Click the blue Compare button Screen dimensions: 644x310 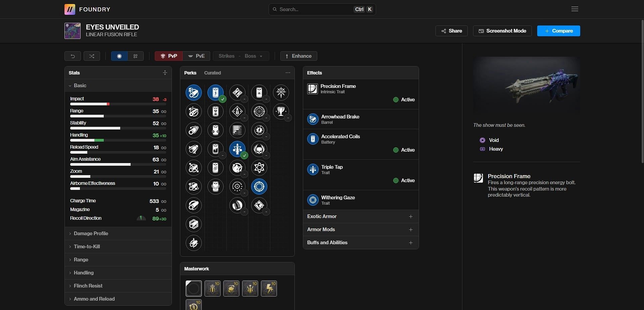coord(559,31)
